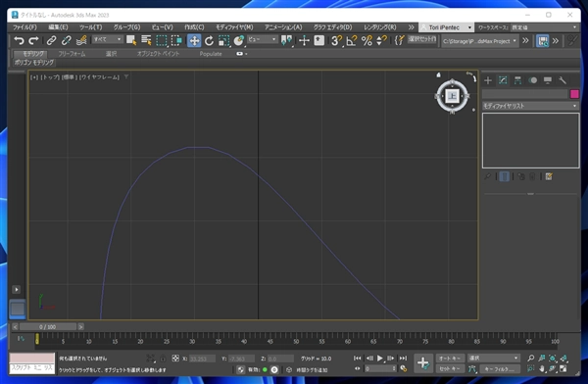Open the selection filter dropdown

108,39
